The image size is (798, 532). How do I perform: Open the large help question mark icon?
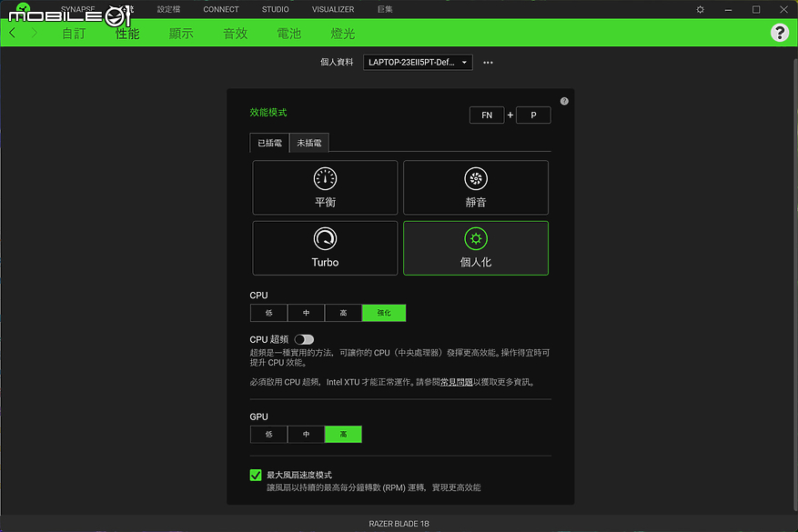click(x=779, y=33)
